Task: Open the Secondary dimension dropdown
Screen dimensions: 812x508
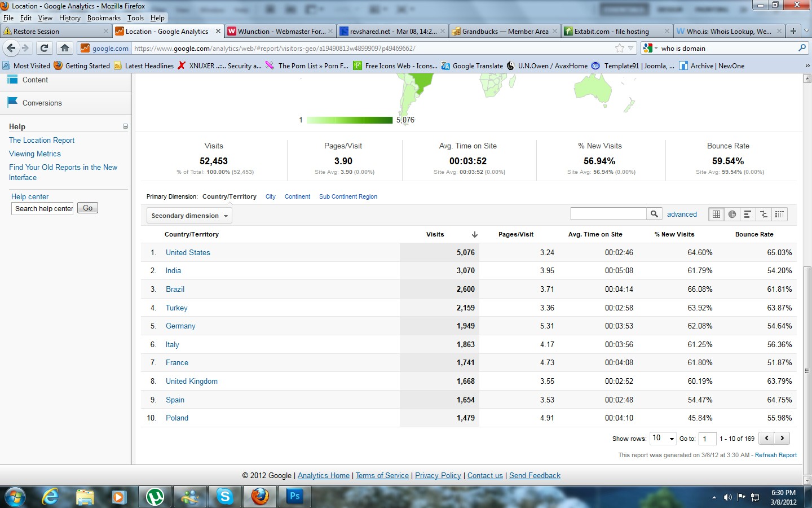Action: [x=189, y=216]
